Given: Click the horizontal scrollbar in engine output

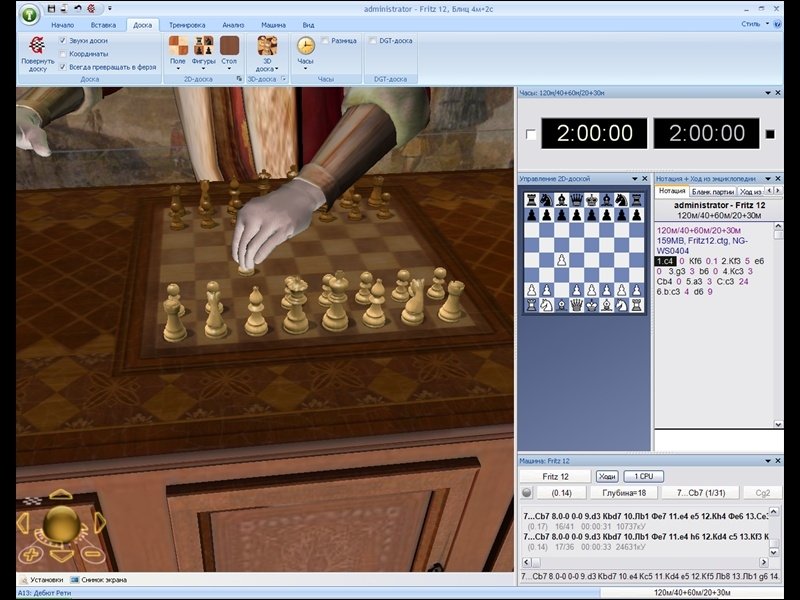Looking at the screenshot, I should pyautogui.click(x=647, y=562).
